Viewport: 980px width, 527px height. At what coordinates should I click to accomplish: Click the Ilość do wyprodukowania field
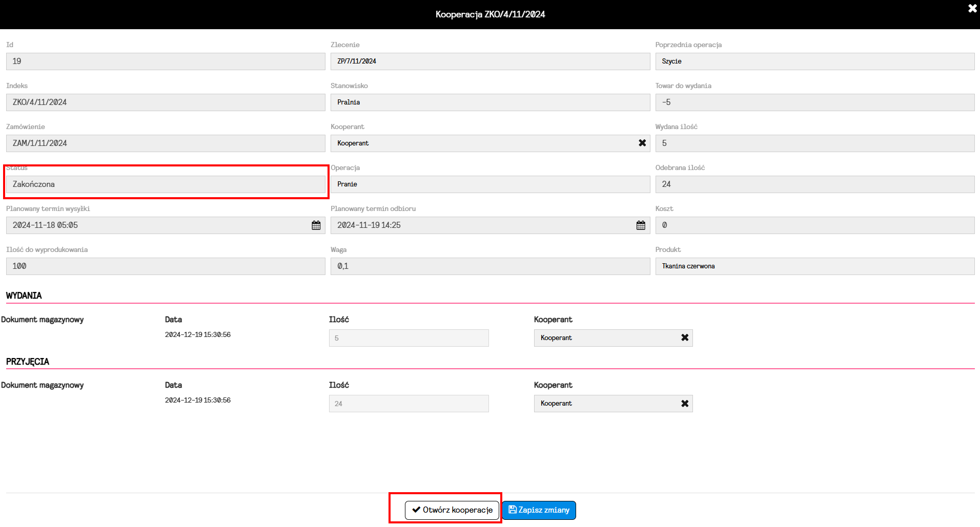point(165,266)
